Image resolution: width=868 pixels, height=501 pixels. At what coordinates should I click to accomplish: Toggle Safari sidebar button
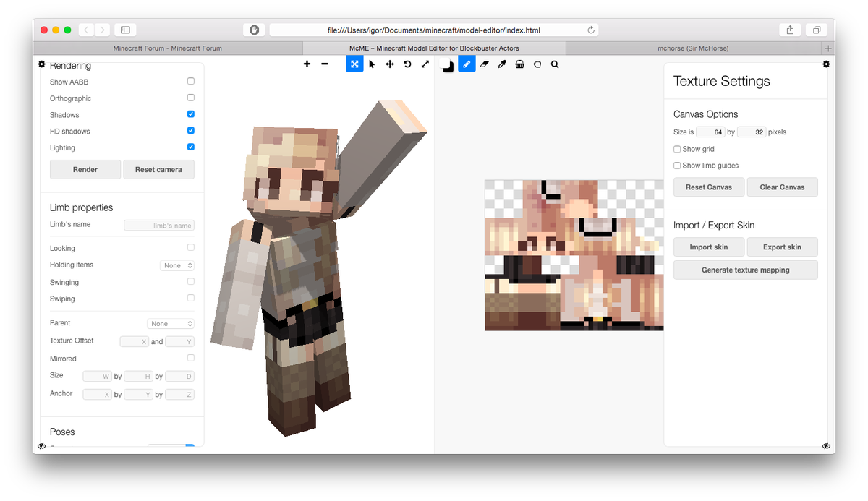pyautogui.click(x=125, y=30)
